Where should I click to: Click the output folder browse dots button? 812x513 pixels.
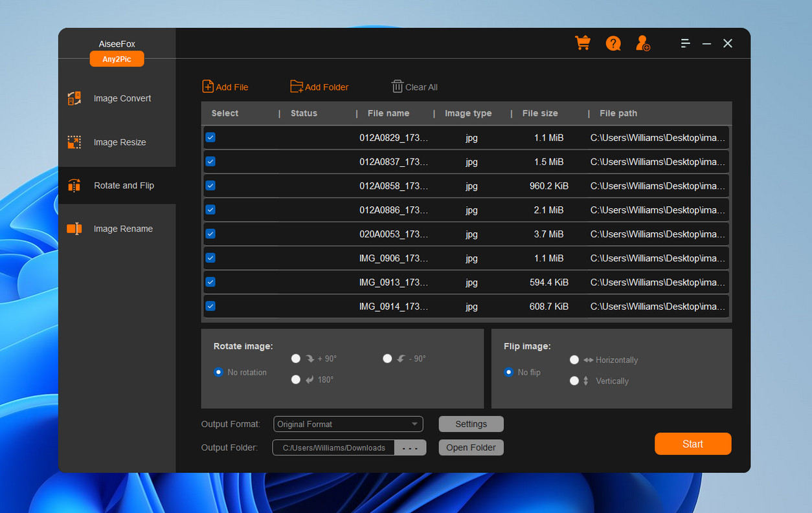pos(411,448)
